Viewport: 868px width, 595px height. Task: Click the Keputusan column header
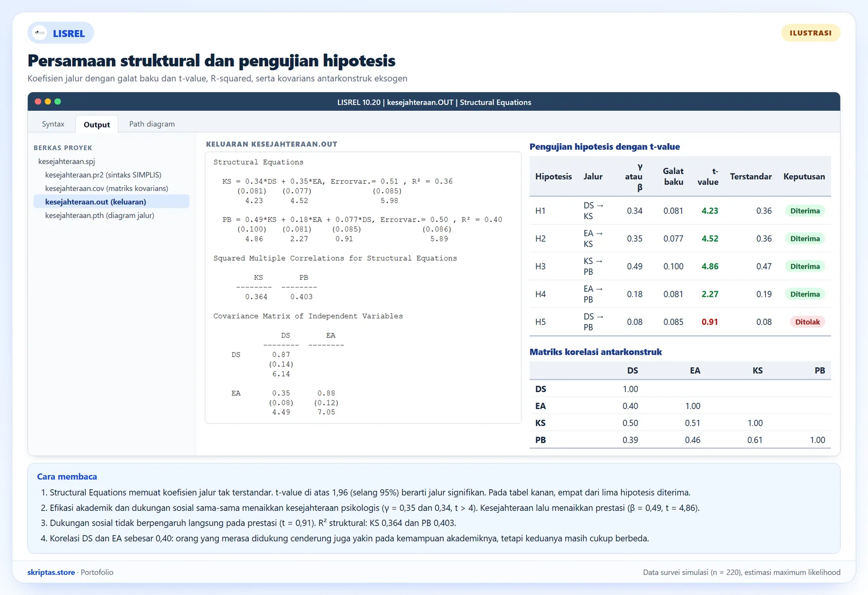point(804,176)
